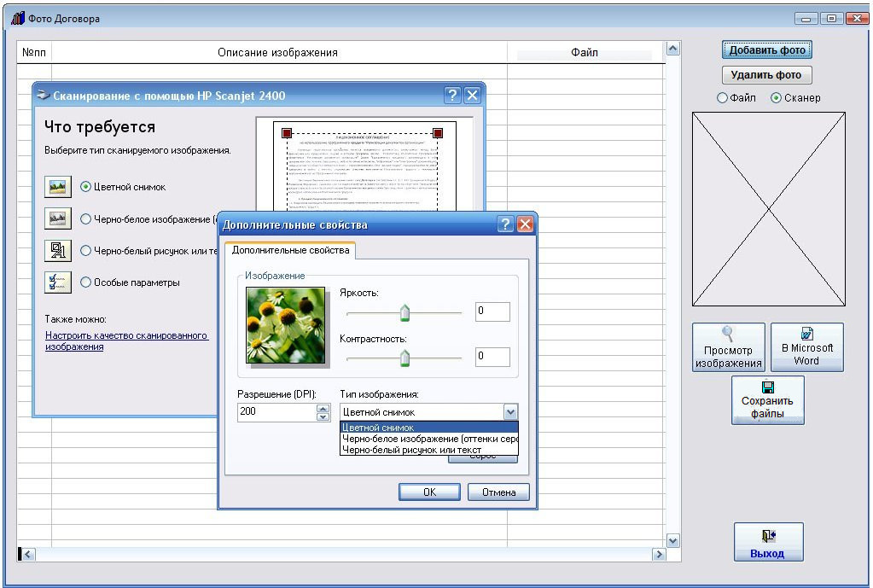This screenshot has height=588, width=873.
Task: Click the №пп column header
Action: point(34,52)
